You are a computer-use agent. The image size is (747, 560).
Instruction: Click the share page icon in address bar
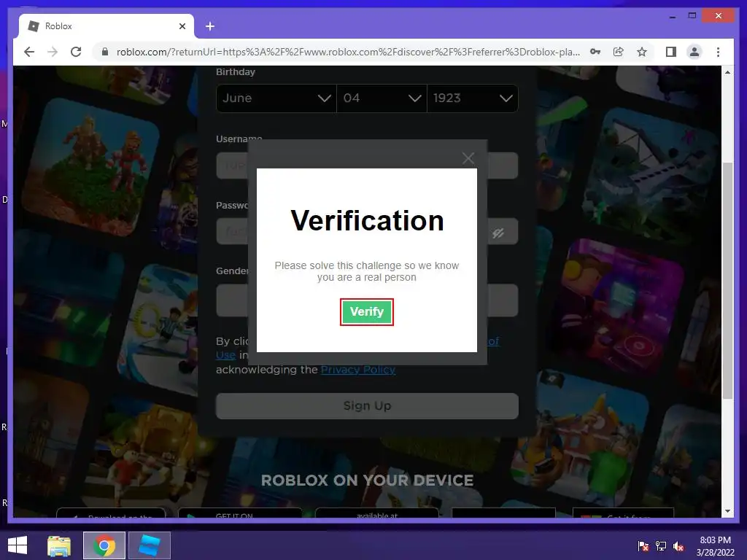tap(619, 52)
